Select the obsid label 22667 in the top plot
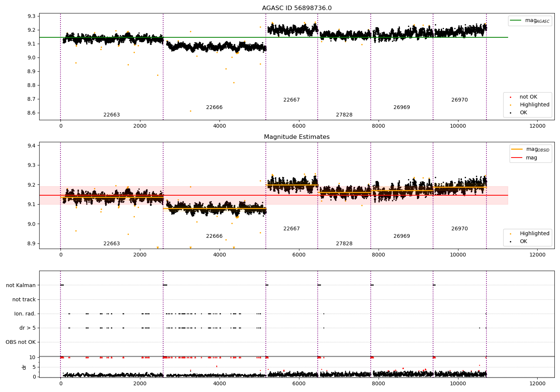560x392 pixels. (x=292, y=100)
